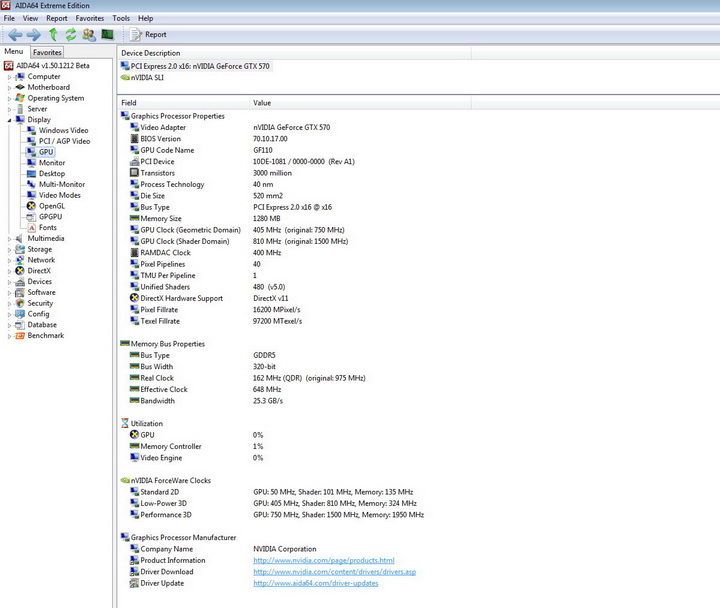Open the Report menu
Image resolution: width=720 pixels, height=608 pixels.
pyautogui.click(x=56, y=18)
